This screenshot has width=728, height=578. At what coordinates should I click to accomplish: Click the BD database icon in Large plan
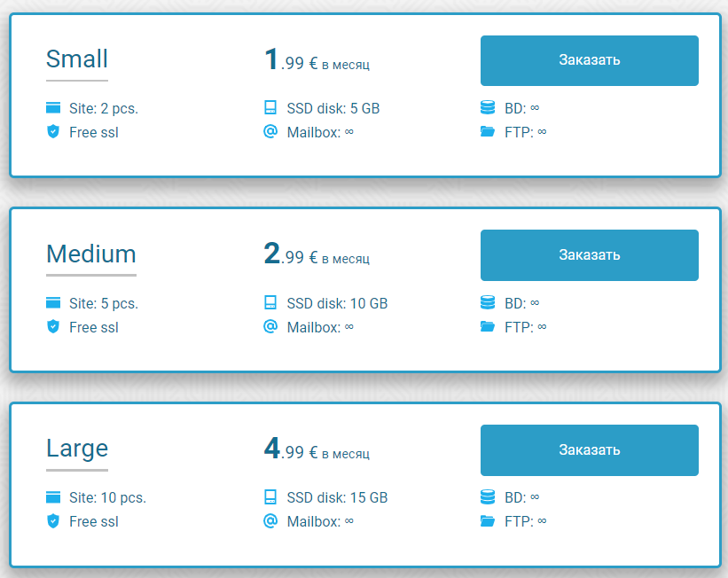tap(487, 497)
